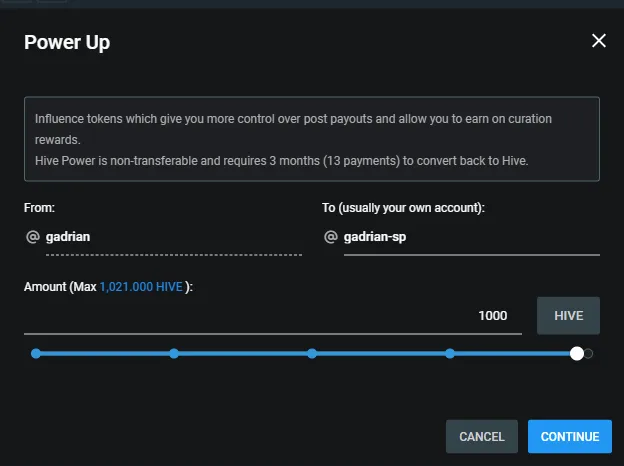Click the Cancel button

coord(482,437)
